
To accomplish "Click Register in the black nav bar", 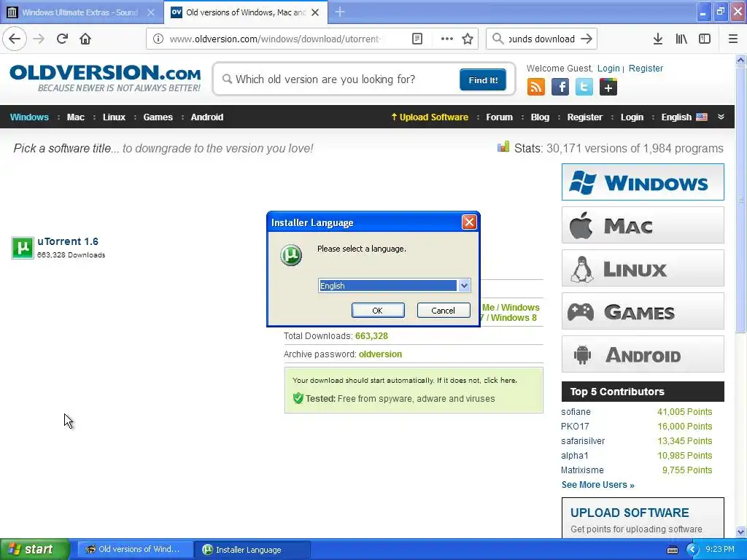I will [x=584, y=117].
